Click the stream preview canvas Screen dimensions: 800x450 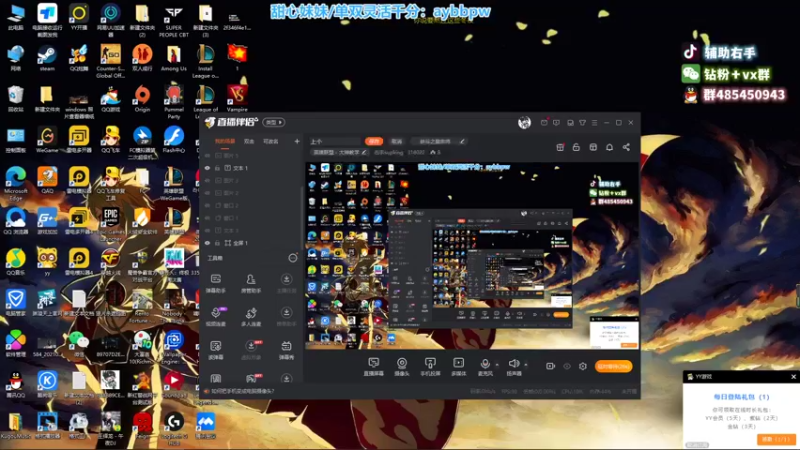(x=472, y=256)
